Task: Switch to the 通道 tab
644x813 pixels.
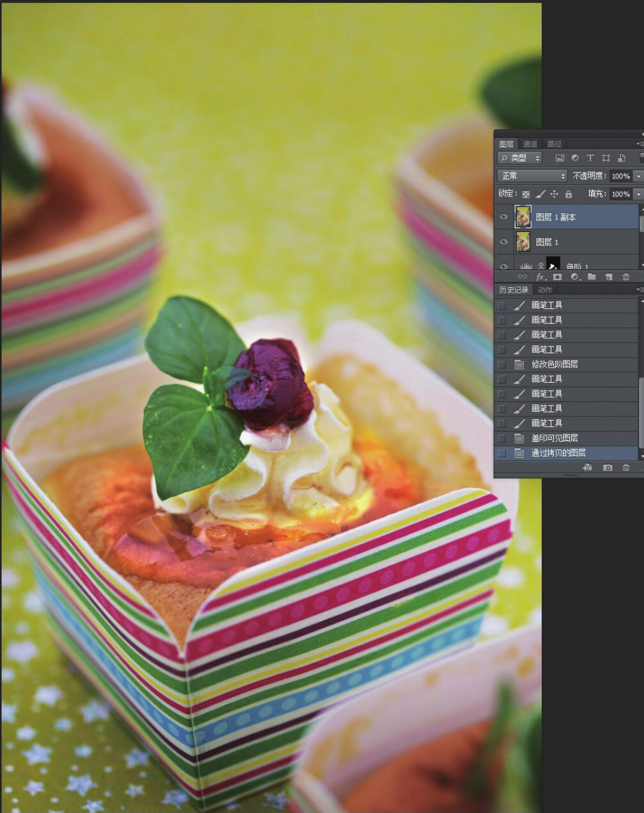Action: pos(530,144)
